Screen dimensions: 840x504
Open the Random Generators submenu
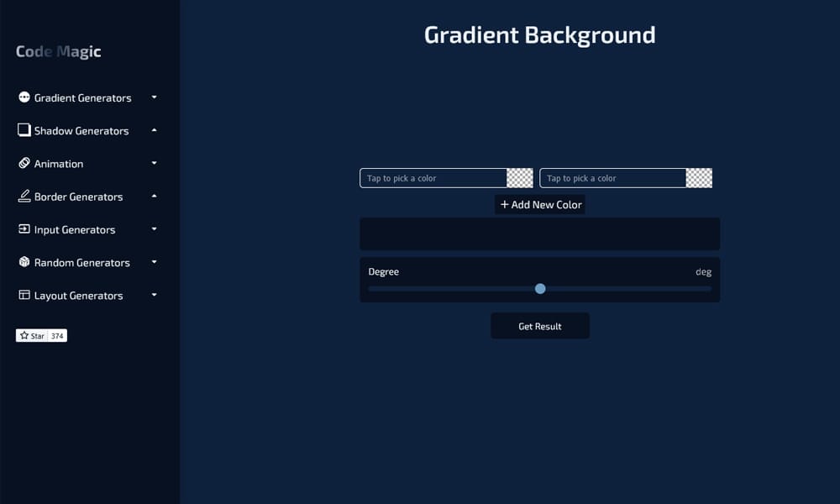[153, 262]
